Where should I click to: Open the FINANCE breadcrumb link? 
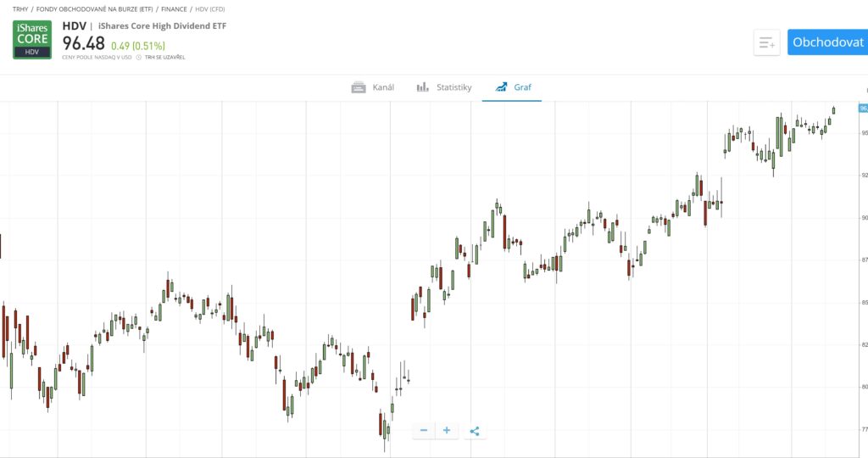click(x=174, y=8)
